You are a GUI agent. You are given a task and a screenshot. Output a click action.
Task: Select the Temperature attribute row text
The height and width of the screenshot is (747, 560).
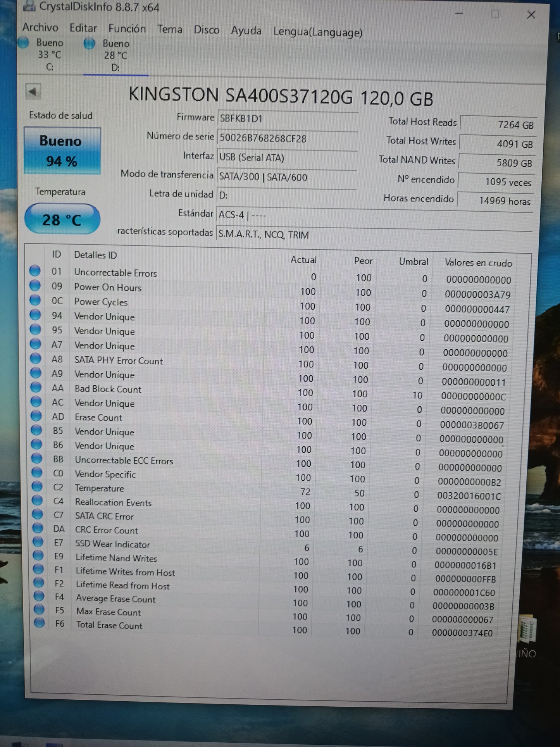tap(100, 488)
